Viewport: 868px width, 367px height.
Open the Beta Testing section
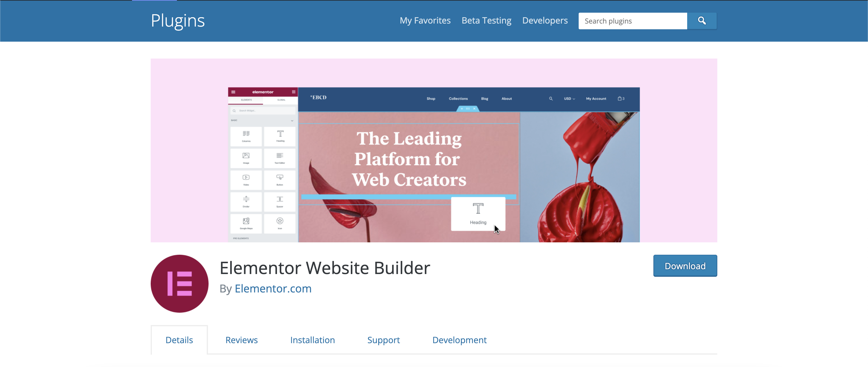point(486,20)
